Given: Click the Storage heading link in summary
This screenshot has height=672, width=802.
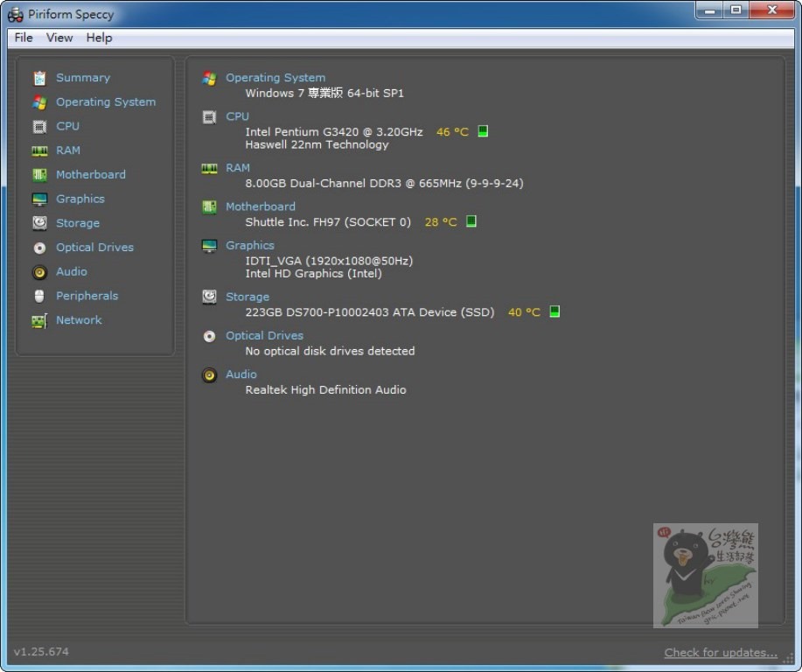Looking at the screenshot, I should [x=248, y=297].
